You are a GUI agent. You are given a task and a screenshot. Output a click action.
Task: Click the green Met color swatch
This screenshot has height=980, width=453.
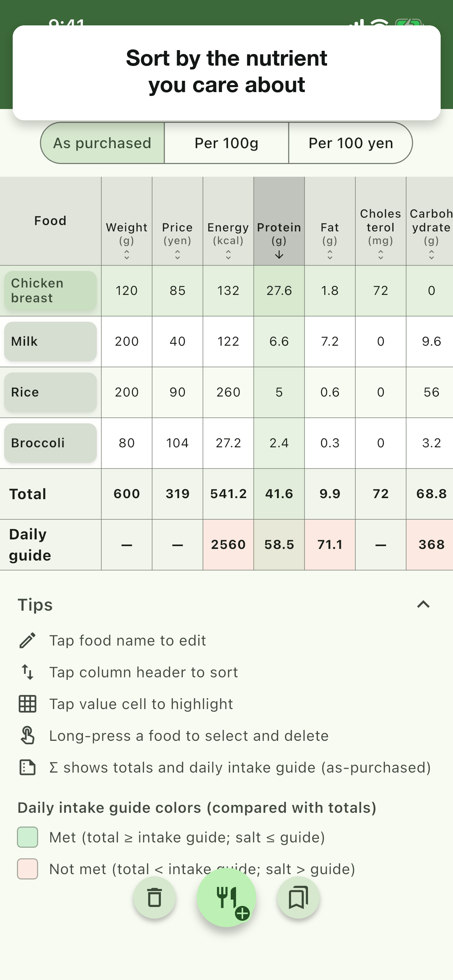[x=28, y=837]
